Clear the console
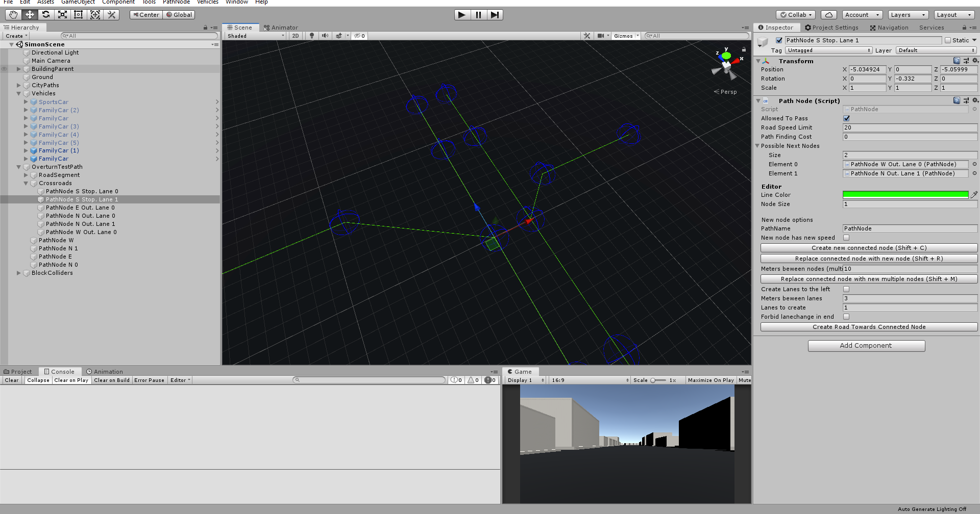 [x=11, y=380]
